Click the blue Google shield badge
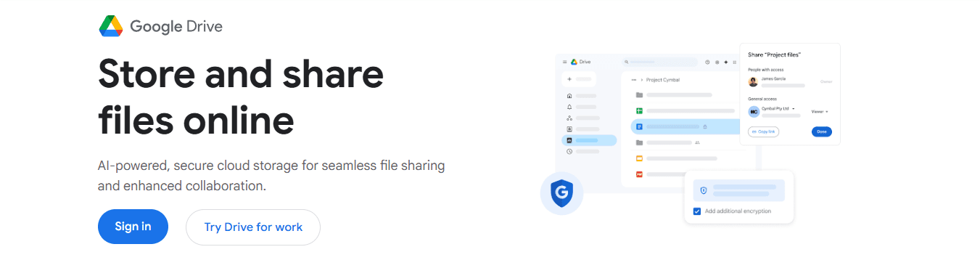Image resolution: width=980 pixels, height=276 pixels. pyautogui.click(x=562, y=193)
